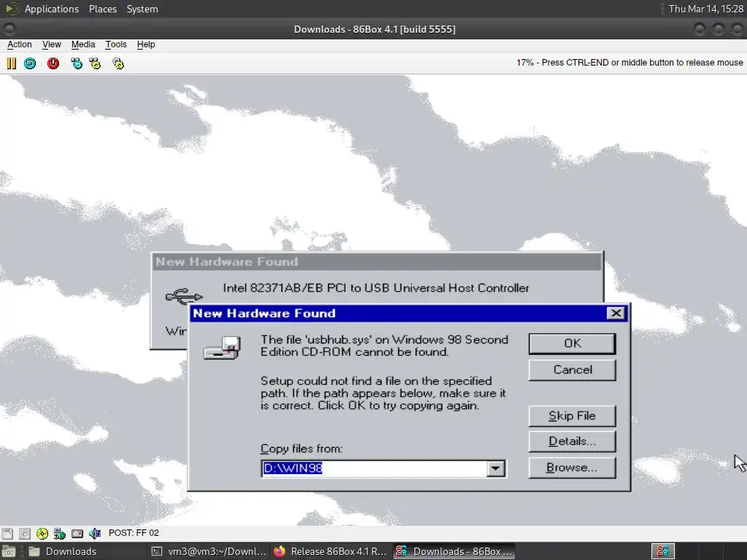Click the network status bar icon
Viewport: 747px width, 560px height.
(x=60, y=533)
